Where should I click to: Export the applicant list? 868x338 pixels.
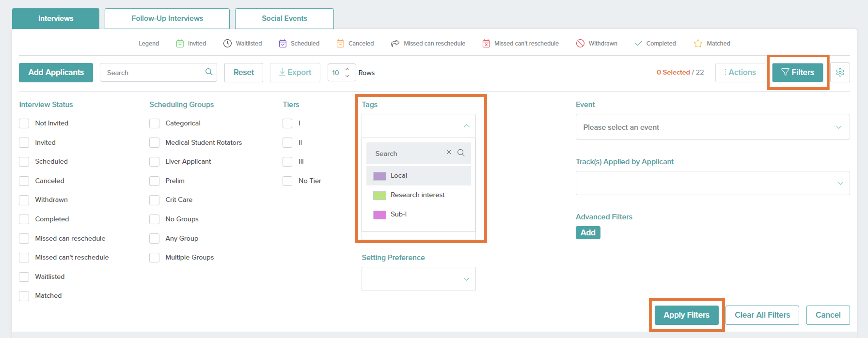pos(295,72)
